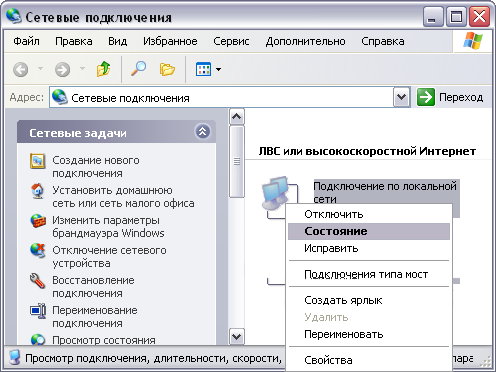This screenshot has height=372, width=496.
Task: Open the Правка menu
Action: (74, 41)
